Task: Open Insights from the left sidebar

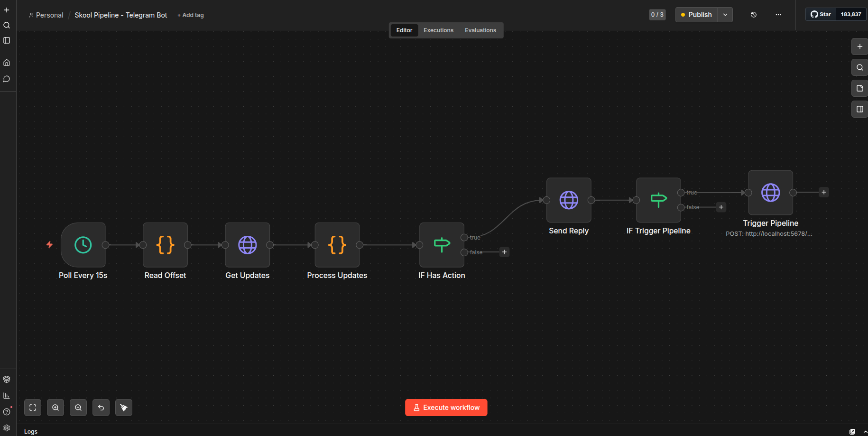Action: [x=7, y=395]
